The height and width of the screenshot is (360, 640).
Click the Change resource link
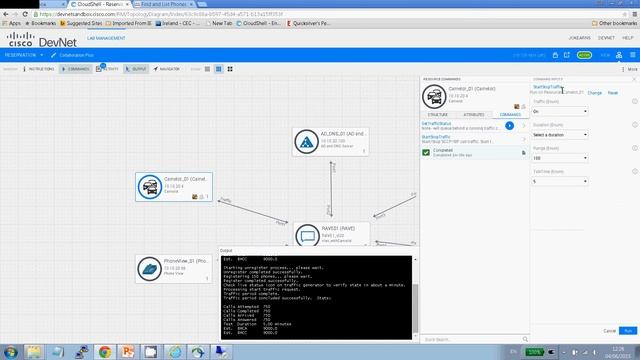[x=595, y=93]
